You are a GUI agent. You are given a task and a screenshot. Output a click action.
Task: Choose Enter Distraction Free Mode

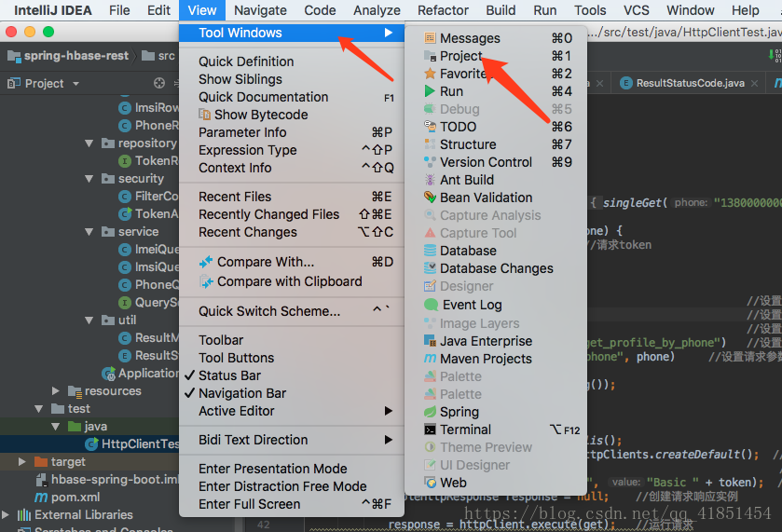pyautogui.click(x=291, y=486)
